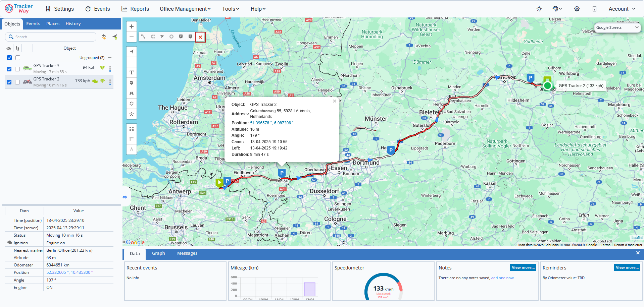Viewport: 644px width, 307px height.
Task: Toggle follow checkbox for GPS Tracker 2
Action: (17, 82)
